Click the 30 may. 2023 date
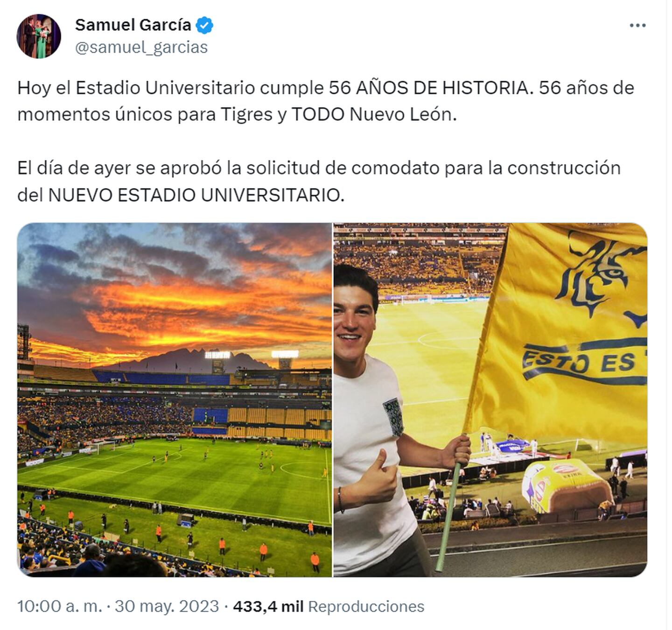This screenshot has width=672, height=630. pyautogui.click(x=167, y=606)
